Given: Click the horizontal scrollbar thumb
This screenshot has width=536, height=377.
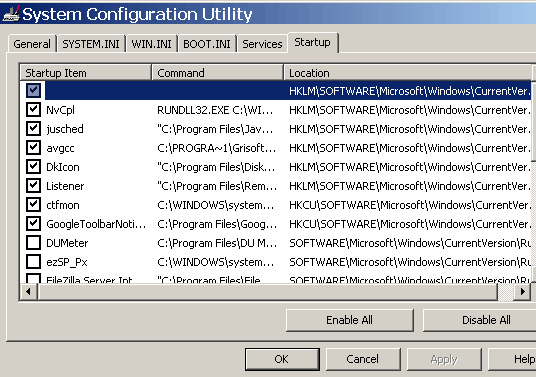Looking at the screenshot, I should [268, 292].
